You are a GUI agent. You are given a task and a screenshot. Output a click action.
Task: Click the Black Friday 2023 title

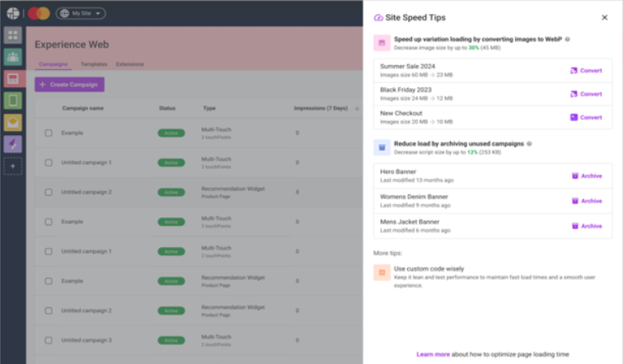point(405,90)
